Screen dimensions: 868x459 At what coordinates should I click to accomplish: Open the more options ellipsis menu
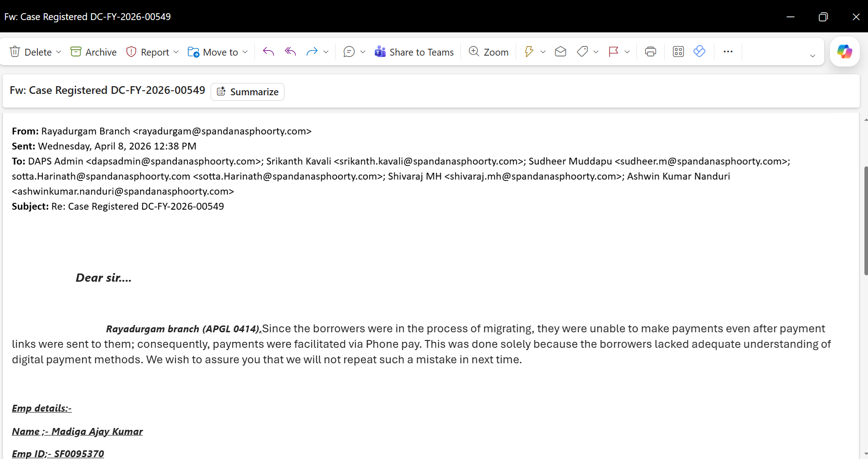[x=728, y=52]
